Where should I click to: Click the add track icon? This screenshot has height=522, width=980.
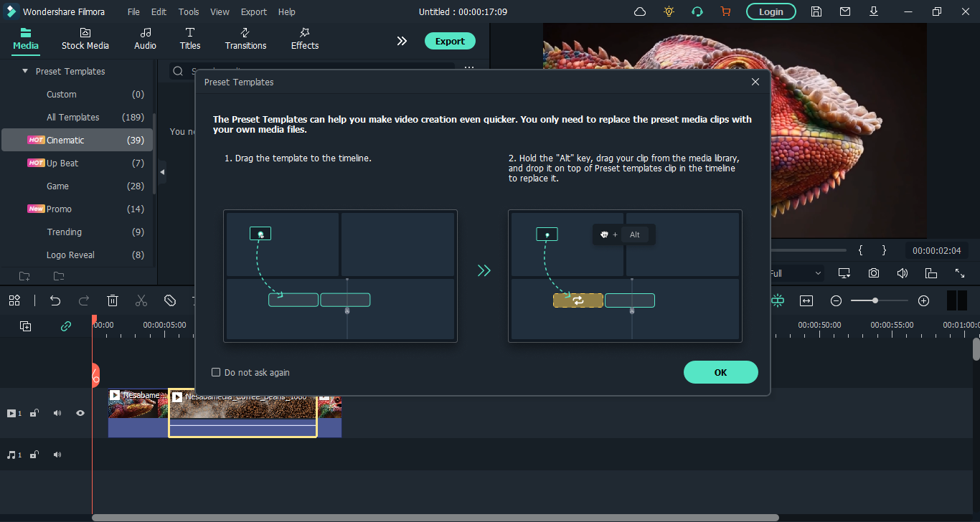[x=26, y=326]
